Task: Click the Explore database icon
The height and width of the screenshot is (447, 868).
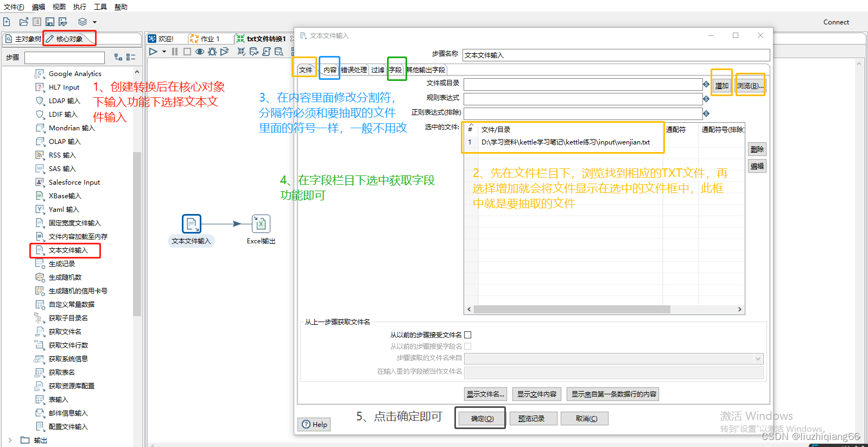Action: [x=279, y=52]
